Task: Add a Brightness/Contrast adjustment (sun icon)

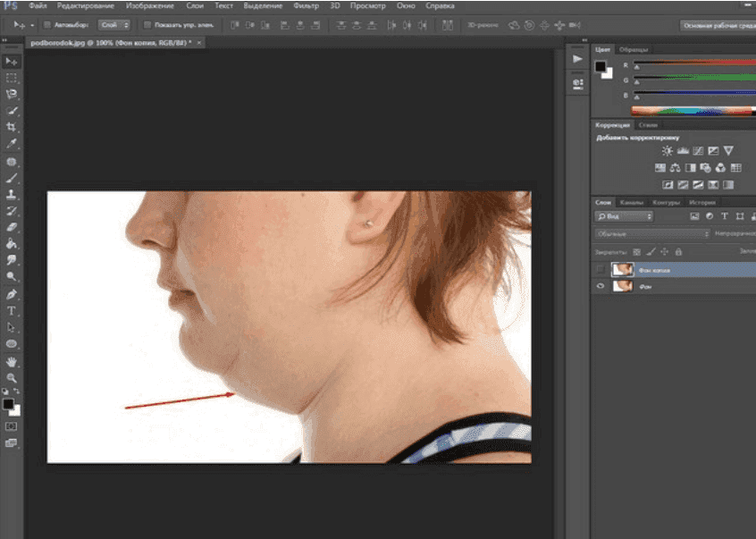Action: click(667, 151)
